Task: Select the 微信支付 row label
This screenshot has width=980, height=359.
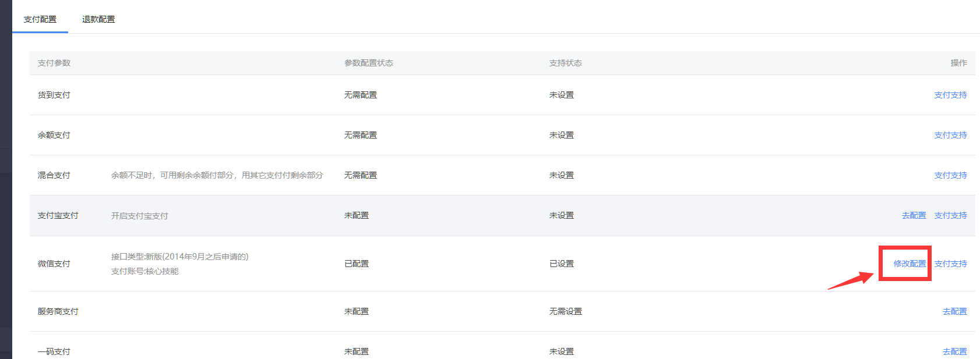Action: coord(54,264)
